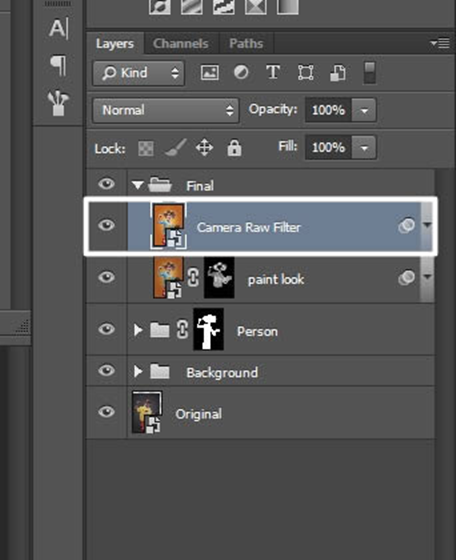456x560 pixels.
Task: Click smart filter icon on Camera Raw Filter layer
Action: pos(406,226)
